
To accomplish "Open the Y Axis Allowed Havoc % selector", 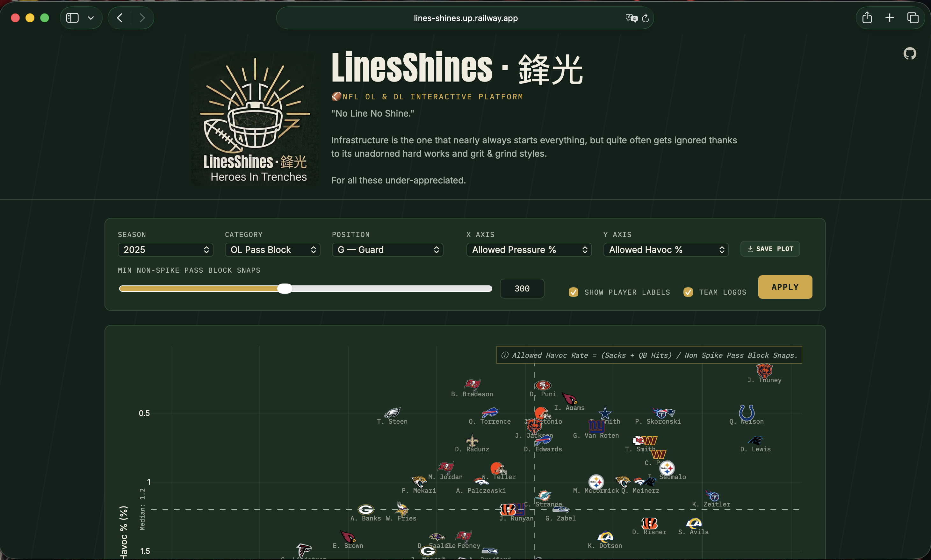I will 666,250.
